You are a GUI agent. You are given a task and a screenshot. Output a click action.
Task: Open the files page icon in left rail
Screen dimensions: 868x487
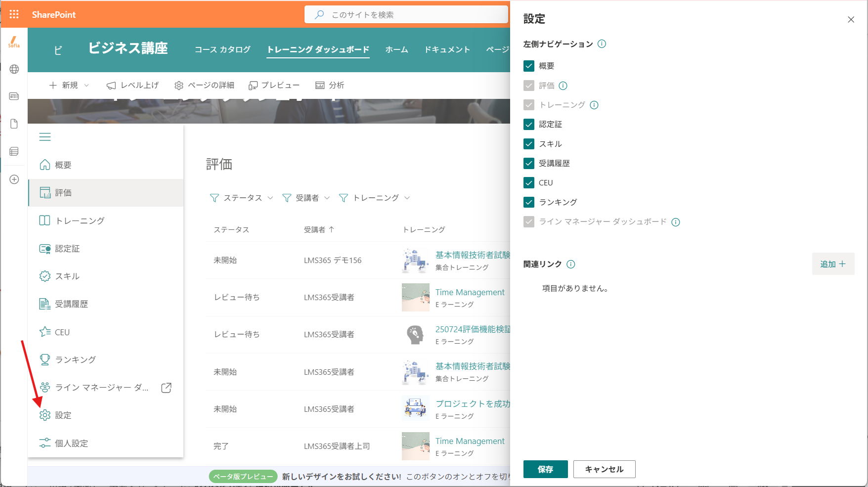point(14,124)
